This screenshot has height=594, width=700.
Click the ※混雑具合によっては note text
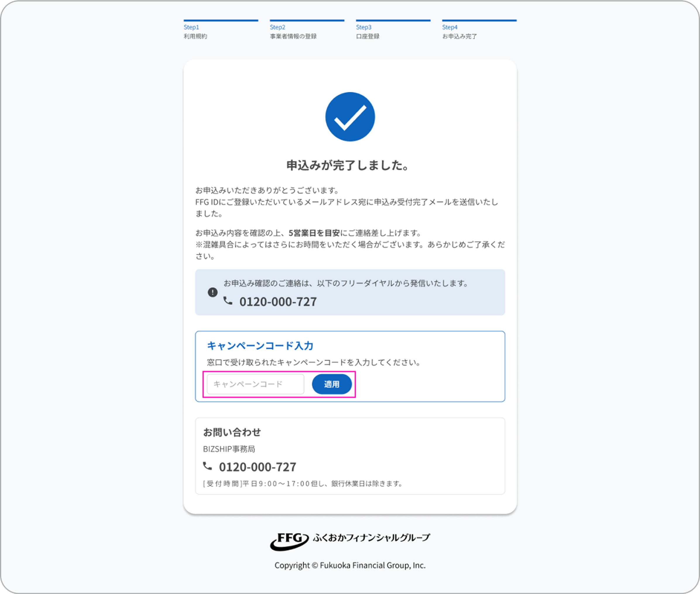point(350,250)
